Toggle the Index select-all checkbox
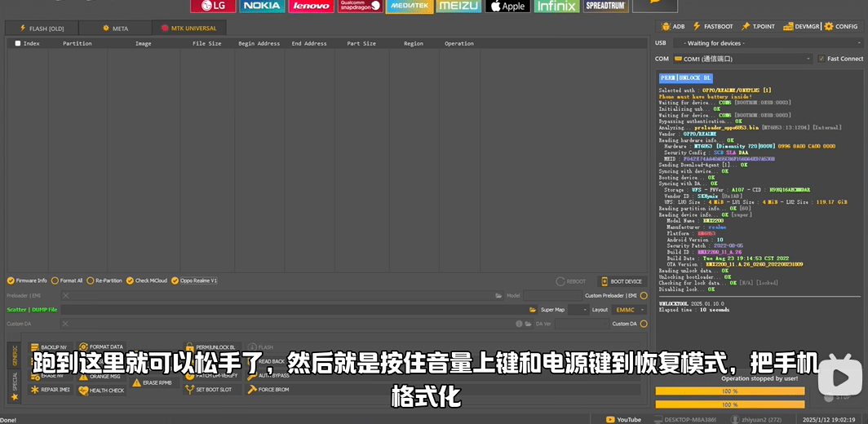 (x=18, y=43)
